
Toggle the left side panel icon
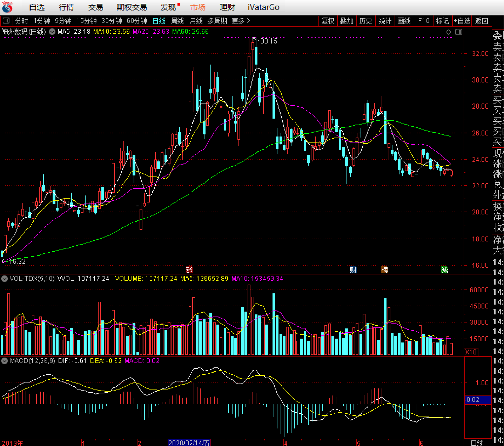(x=6, y=21)
